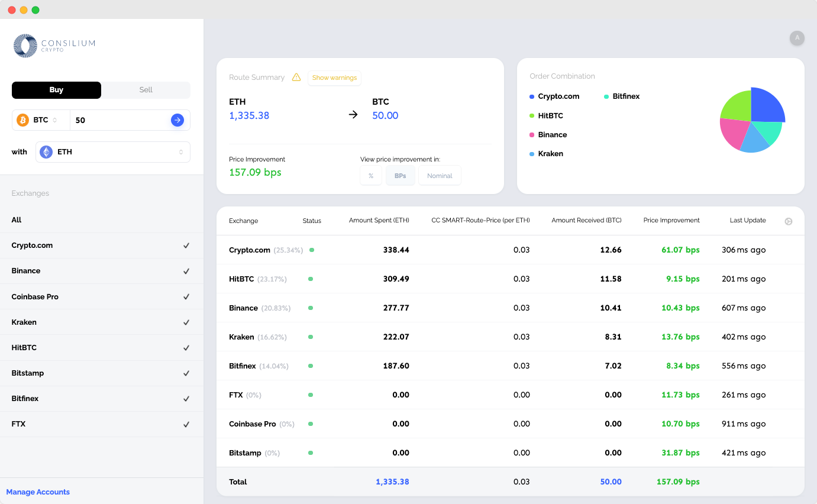Click the Status column header
The height and width of the screenshot is (504, 817).
tap(312, 221)
